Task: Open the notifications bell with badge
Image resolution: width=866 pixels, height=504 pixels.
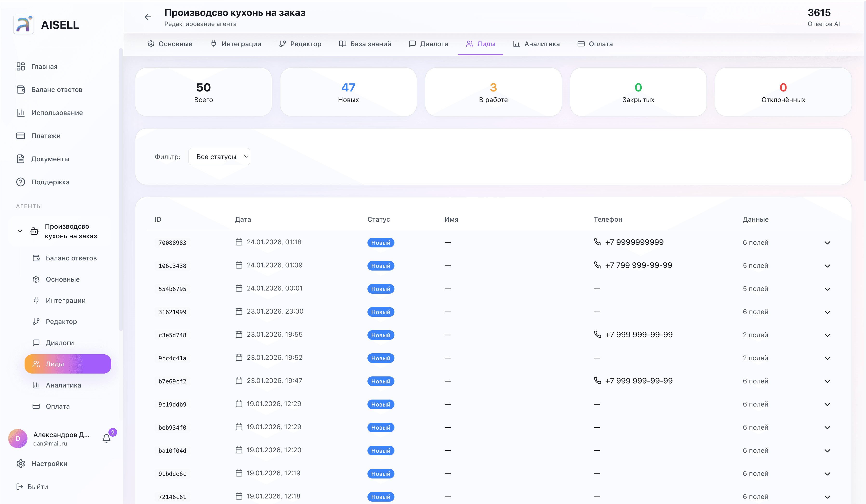Action: tap(106, 439)
